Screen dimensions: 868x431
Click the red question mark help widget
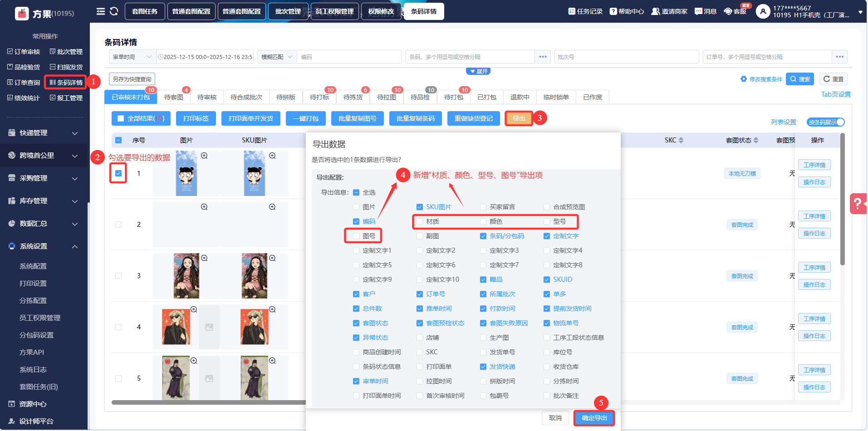click(x=858, y=203)
